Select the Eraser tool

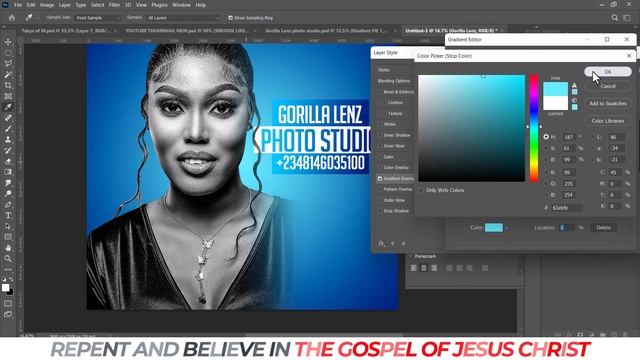pos(8,161)
